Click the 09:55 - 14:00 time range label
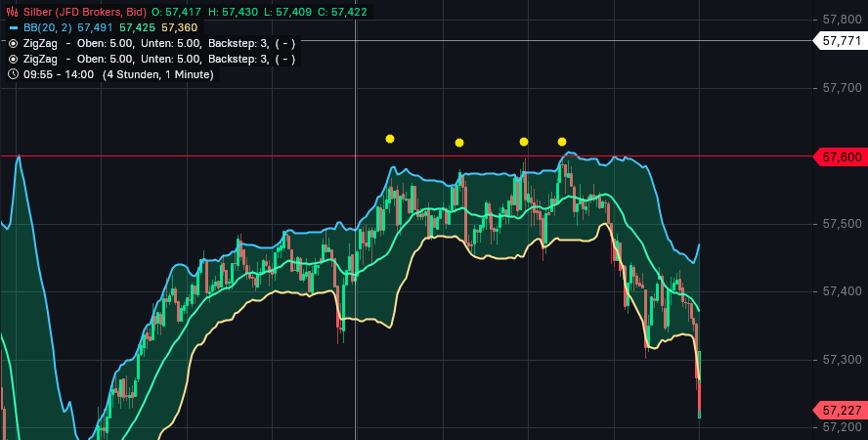This screenshot has height=440, width=868. [x=60, y=74]
